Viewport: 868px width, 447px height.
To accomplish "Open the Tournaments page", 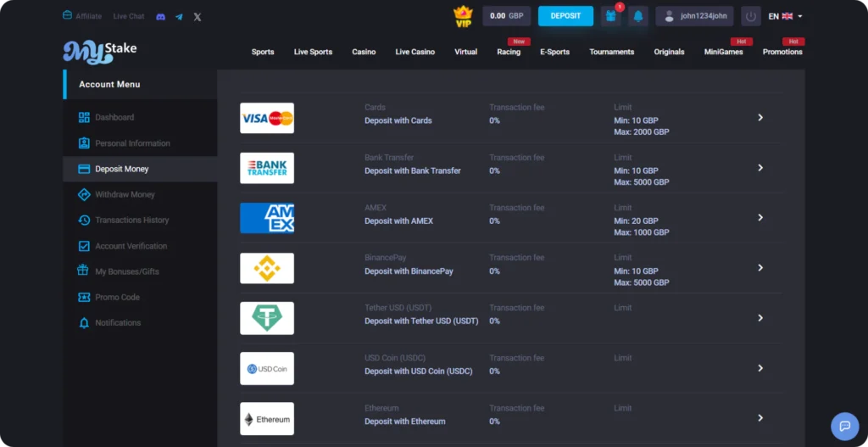I will click(612, 52).
